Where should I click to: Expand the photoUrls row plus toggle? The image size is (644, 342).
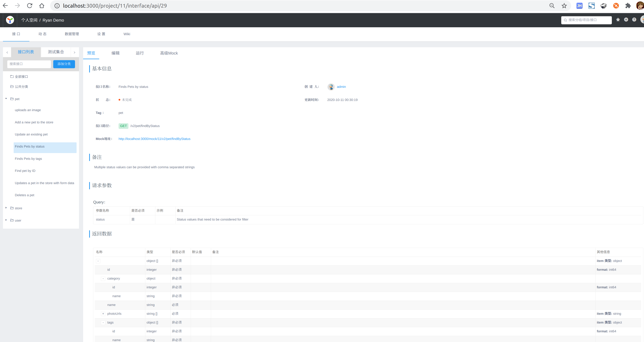[103, 314]
